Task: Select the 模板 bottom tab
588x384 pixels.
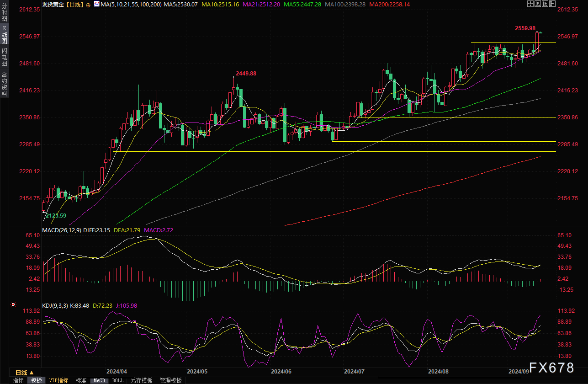Action: click(36, 380)
